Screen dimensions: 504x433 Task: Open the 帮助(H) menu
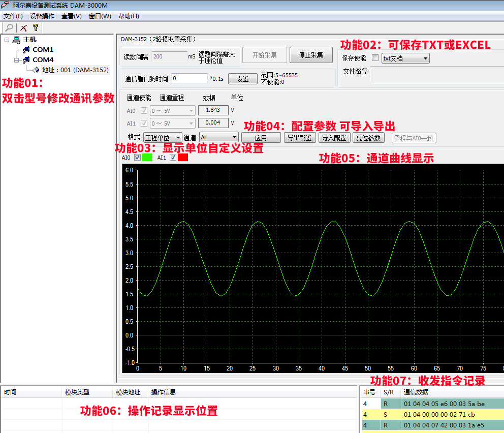(x=129, y=16)
